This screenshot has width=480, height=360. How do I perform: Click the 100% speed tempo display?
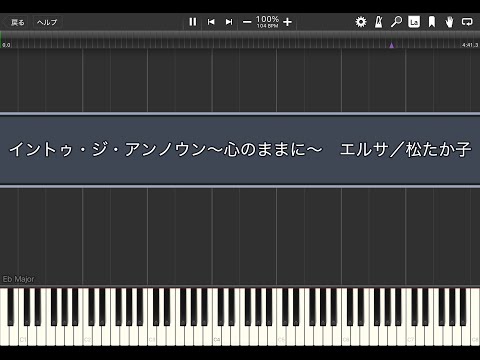(267, 22)
